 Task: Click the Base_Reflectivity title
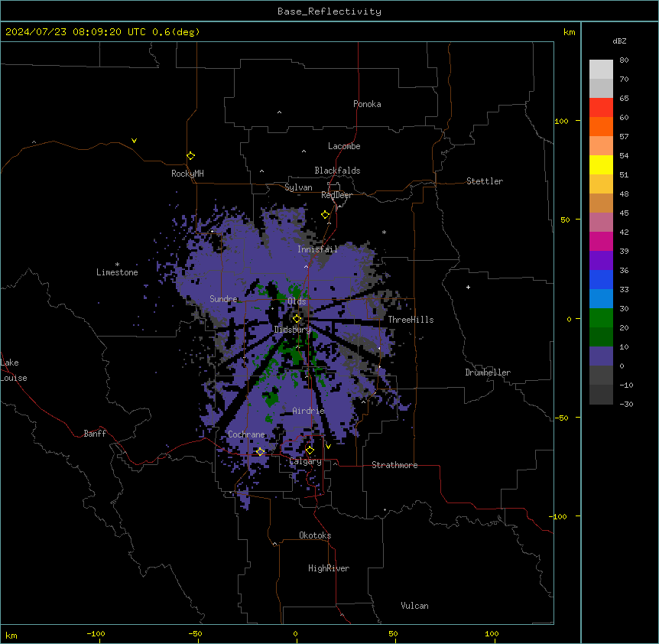(x=329, y=11)
